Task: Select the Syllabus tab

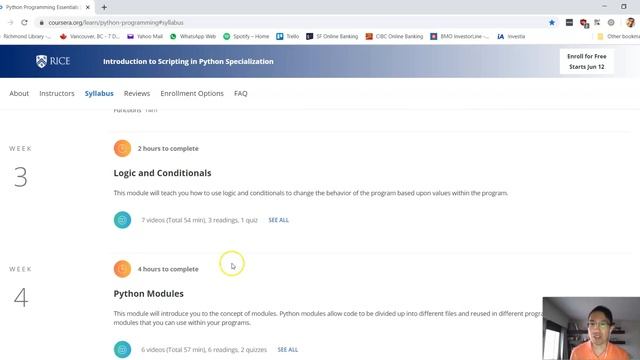Action: pyautogui.click(x=99, y=93)
